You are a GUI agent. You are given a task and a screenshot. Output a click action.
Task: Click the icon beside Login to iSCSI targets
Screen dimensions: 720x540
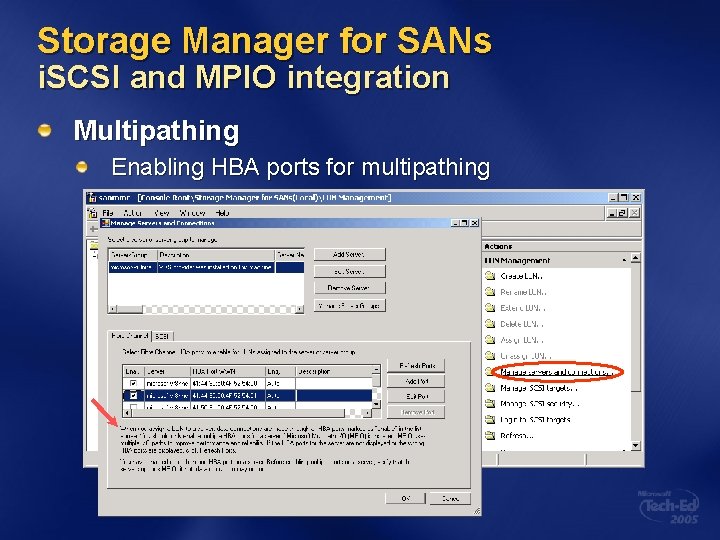pos(490,420)
